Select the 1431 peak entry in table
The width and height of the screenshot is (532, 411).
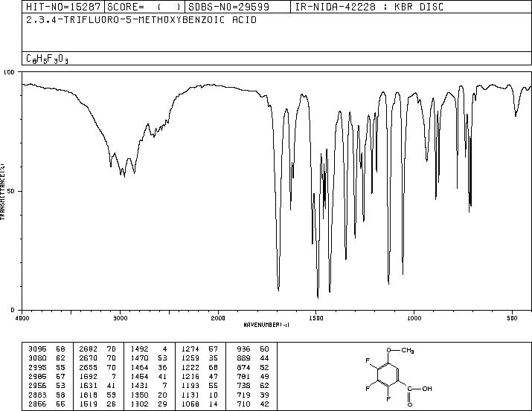(x=149, y=386)
